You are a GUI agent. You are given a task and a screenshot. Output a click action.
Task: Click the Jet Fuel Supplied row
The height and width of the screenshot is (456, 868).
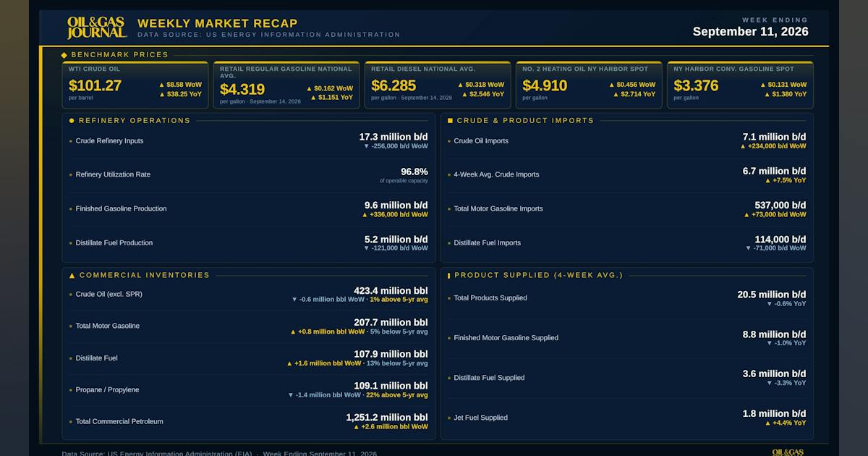click(627, 418)
